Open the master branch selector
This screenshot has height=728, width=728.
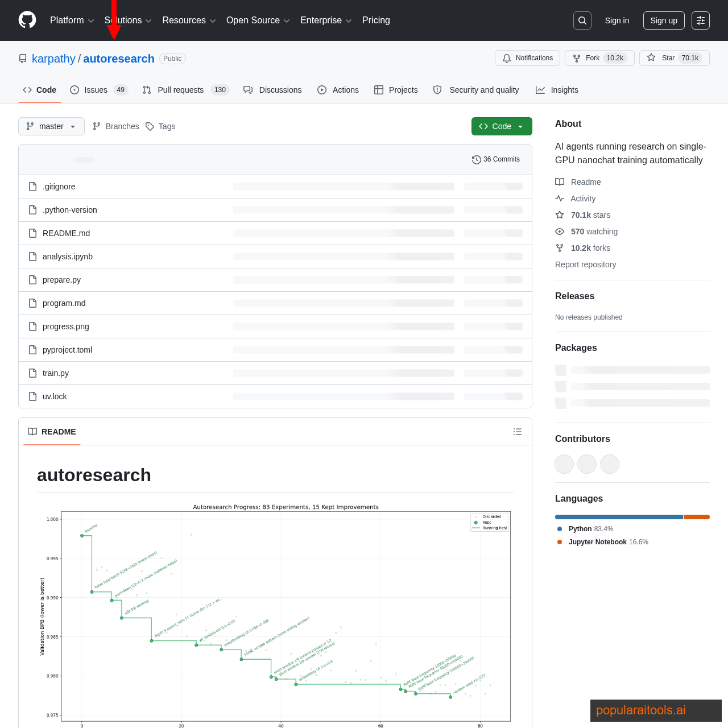tap(51, 126)
